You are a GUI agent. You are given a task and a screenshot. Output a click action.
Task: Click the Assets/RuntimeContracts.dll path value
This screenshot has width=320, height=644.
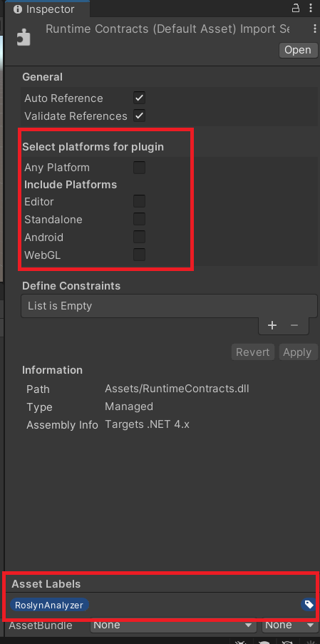point(177,389)
